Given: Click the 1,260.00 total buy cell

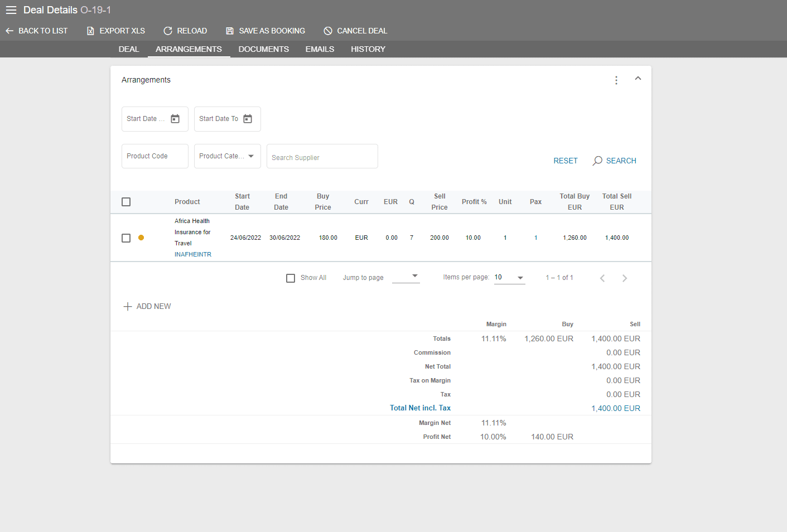Looking at the screenshot, I should pos(574,238).
